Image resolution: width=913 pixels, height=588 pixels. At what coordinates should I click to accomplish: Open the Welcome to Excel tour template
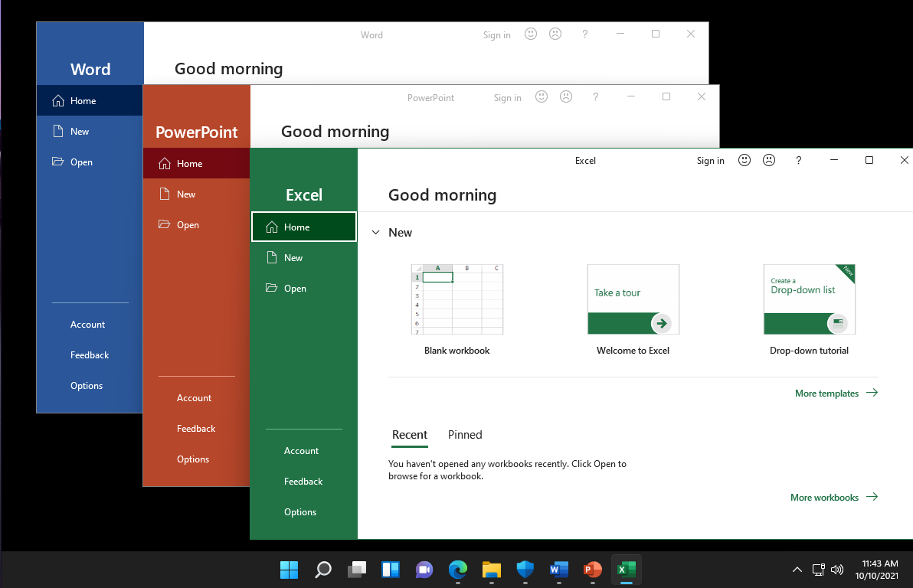(633, 299)
